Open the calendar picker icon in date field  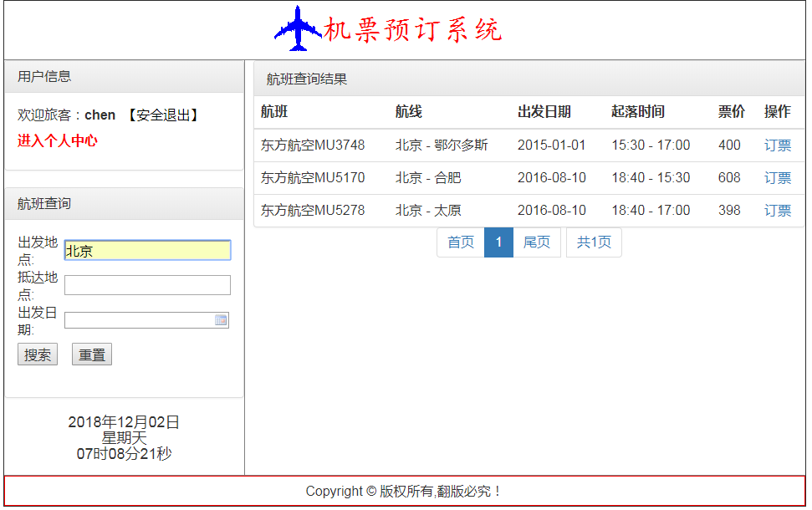221,320
